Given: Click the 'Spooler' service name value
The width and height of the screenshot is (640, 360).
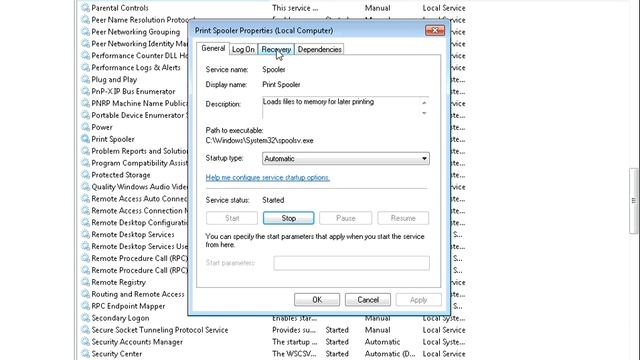Looking at the screenshot, I should pyautogui.click(x=274, y=69).
